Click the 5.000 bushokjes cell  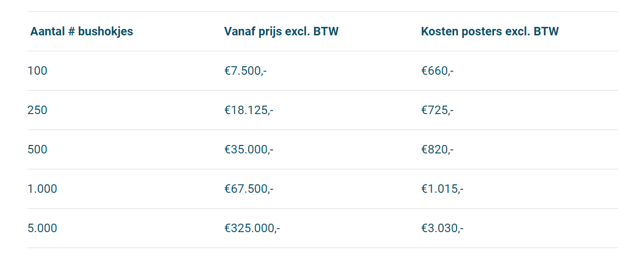(x=42, y=228)
